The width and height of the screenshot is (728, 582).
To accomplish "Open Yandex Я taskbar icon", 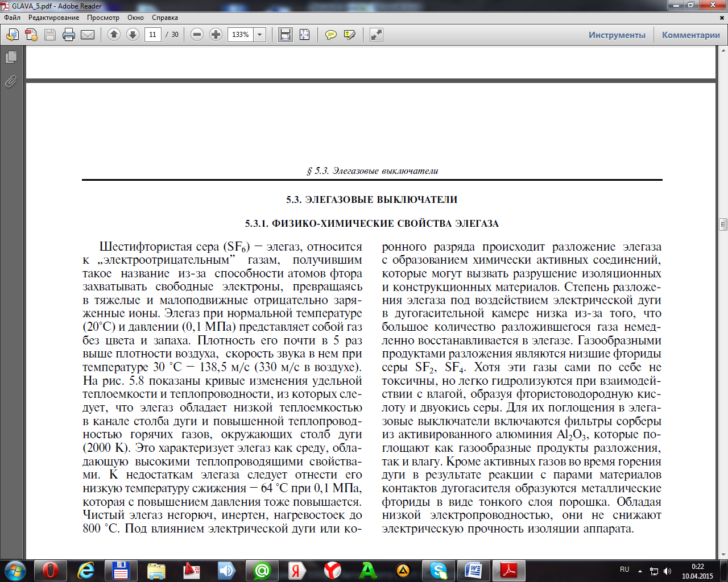I will tap(297, 570).
